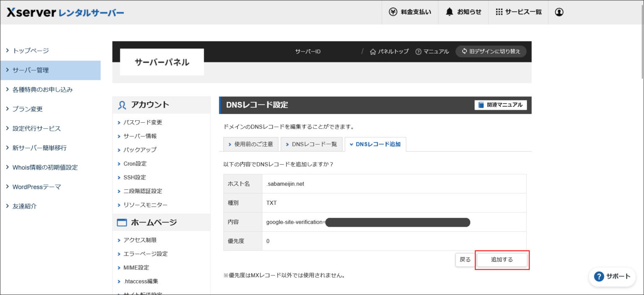Switch to old design using refresh icon
Viewport: 644px width, 295px height.
point(464,51)
